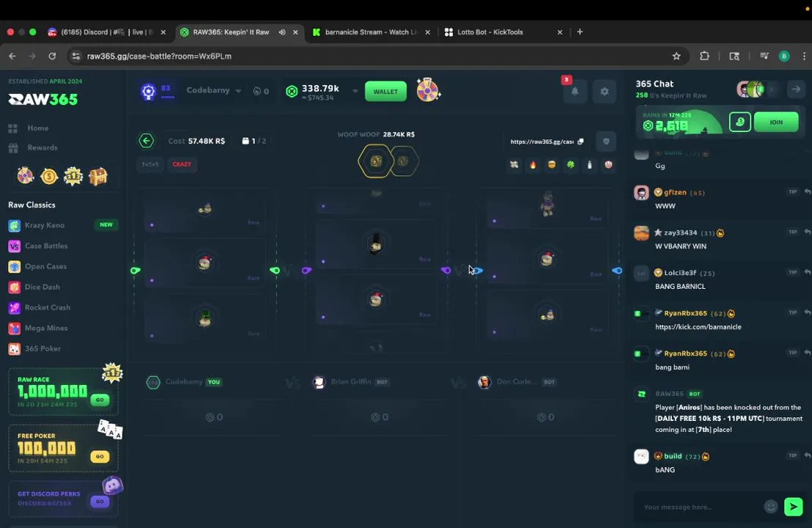Open the starburst badge sidebar icon

pos(73,177)
